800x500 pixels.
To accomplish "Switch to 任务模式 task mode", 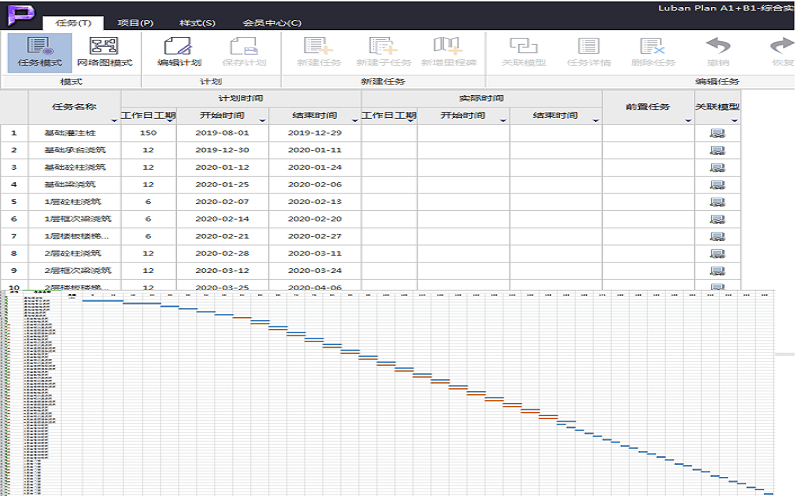I will 40,53.
